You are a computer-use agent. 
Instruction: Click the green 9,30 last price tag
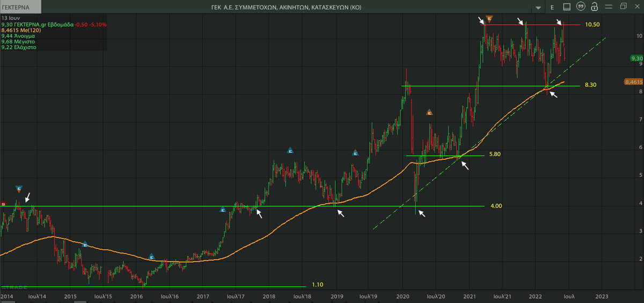(636, 58)
